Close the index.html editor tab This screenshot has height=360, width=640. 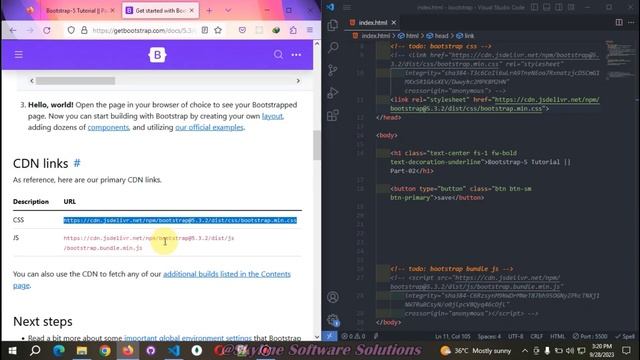(x=393, y=22)
